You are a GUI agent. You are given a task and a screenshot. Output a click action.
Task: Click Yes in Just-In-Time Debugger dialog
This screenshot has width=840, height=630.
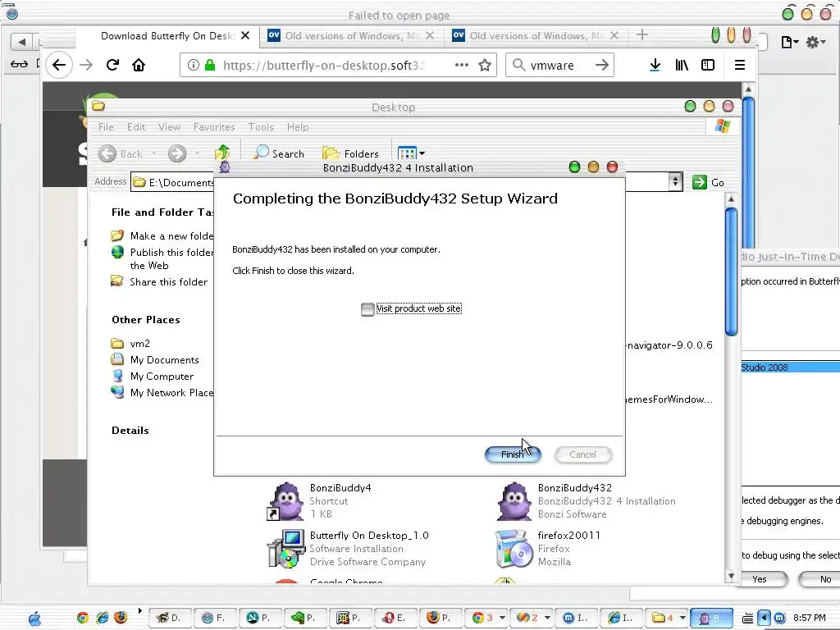[760, 579]
